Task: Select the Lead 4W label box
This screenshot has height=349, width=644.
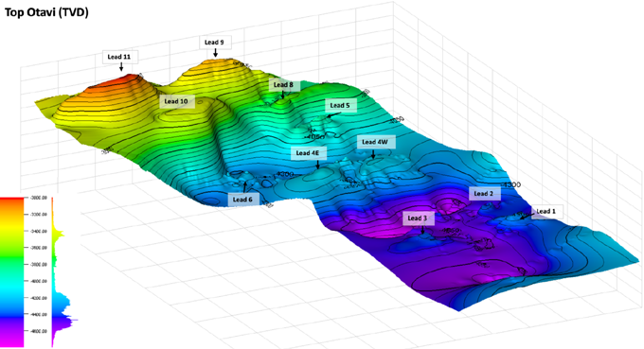Action: click(x=376, y=142)
